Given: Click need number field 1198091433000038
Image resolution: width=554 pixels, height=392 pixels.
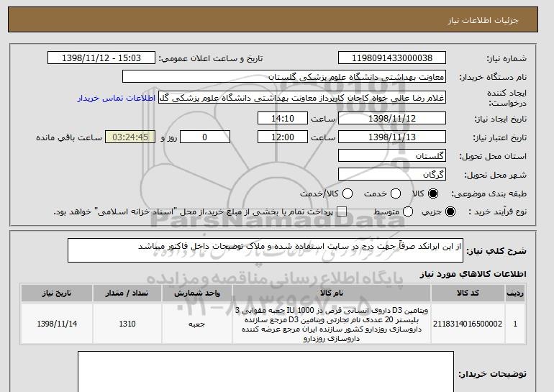Looking at the screenshot, I should click(392, 58).
